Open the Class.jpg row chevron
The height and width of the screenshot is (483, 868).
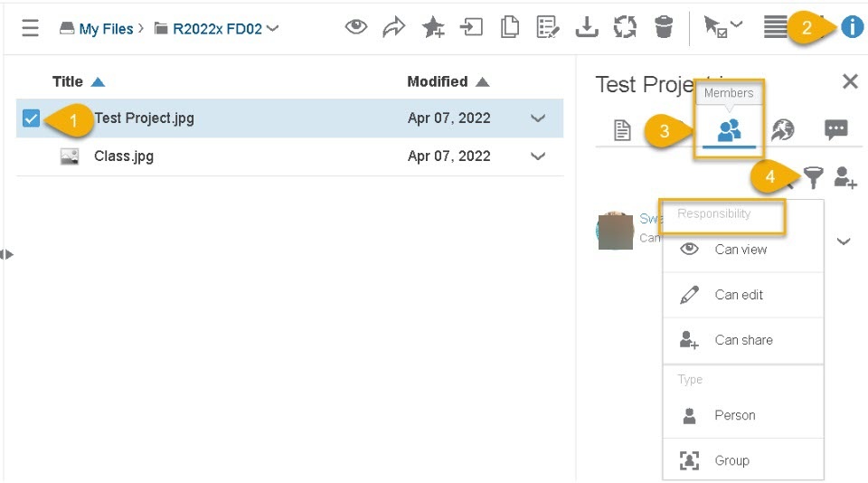[538, 156]
